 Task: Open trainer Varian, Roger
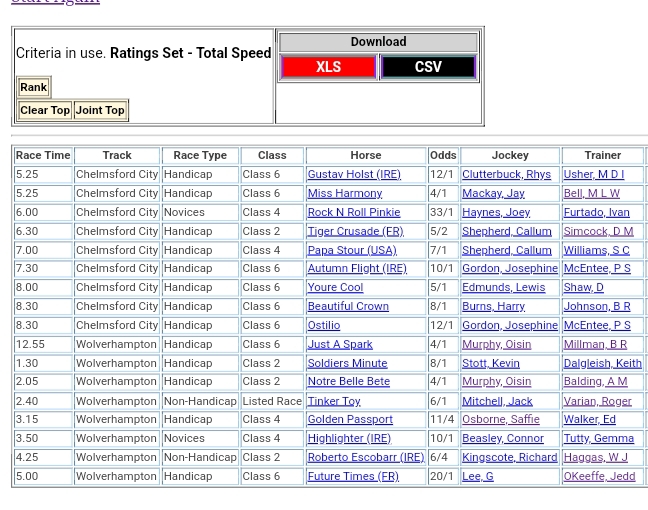pos(597,401)
